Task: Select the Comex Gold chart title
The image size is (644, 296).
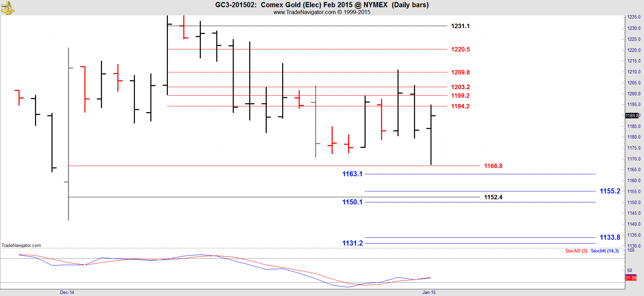Action: pos(322,5)
